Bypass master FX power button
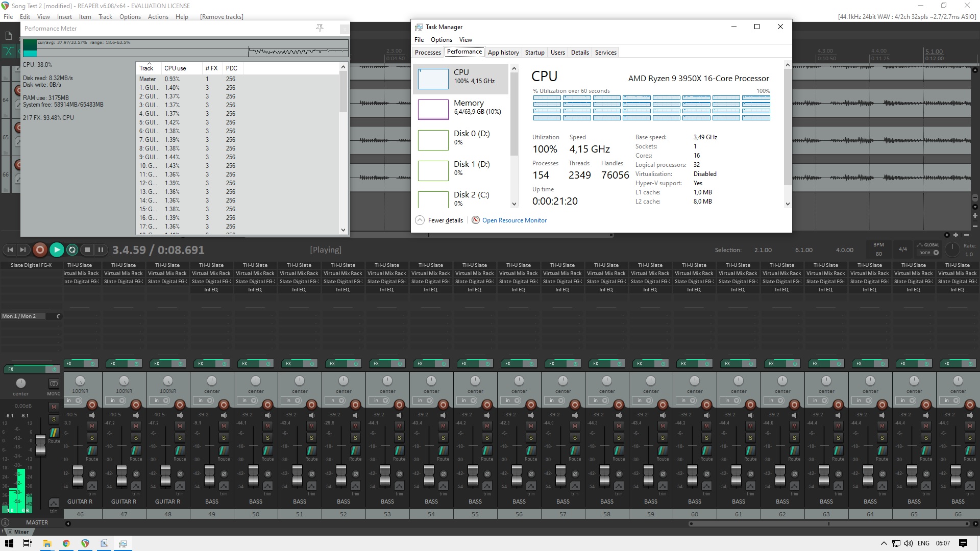 54,369
